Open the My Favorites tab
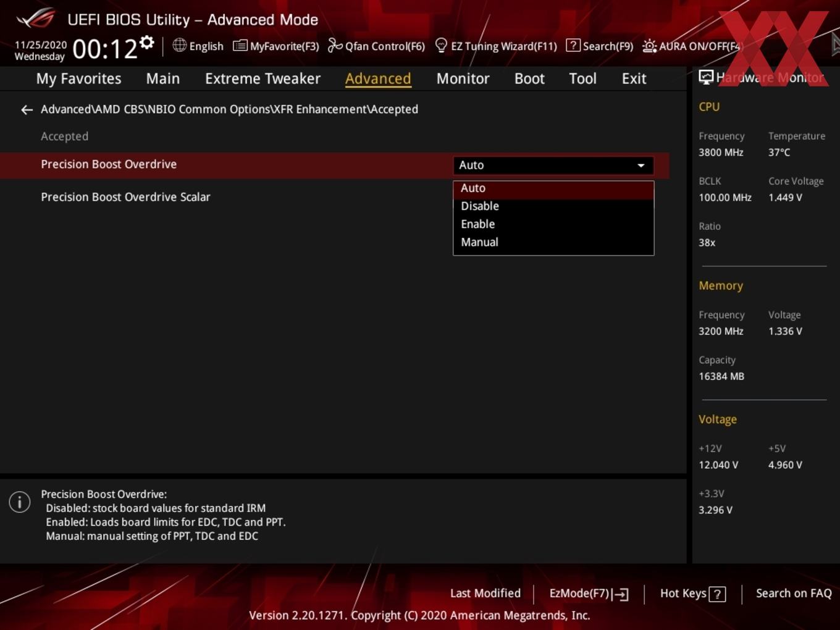The width and height of the screenshot is (840, 630). (78, 79)
